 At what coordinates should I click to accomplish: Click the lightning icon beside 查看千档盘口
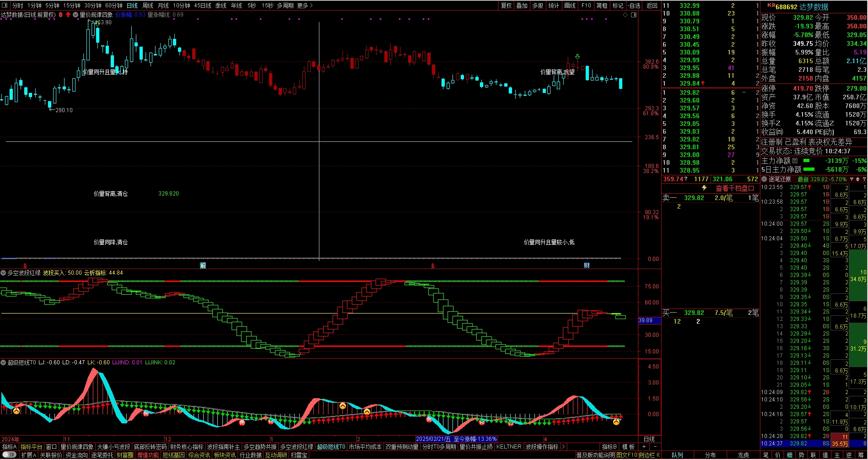pyautogui.click(x=704, y=188)
